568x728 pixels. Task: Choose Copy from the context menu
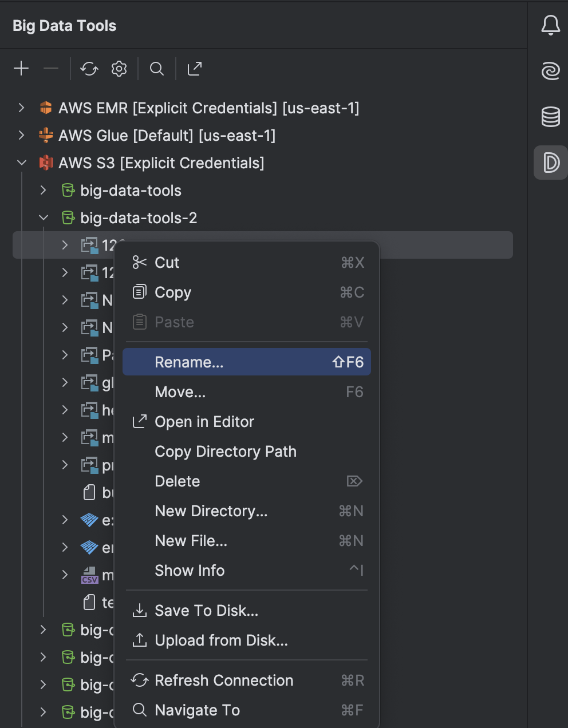tap(247, 292)
